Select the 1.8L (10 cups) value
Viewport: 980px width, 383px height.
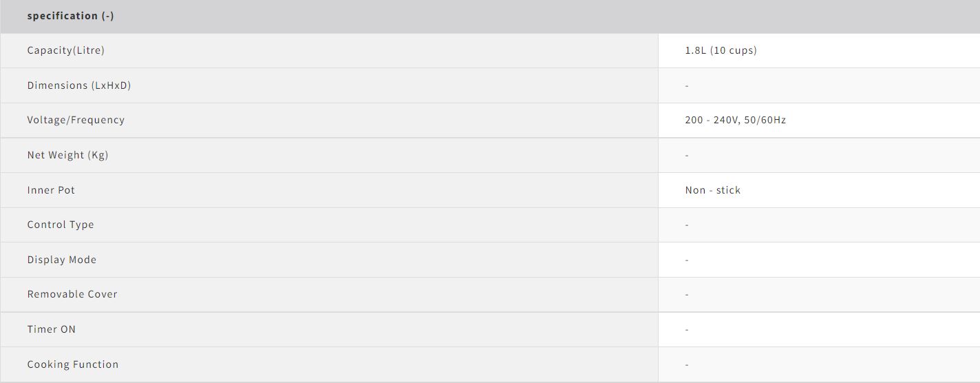[x=721, y=50]
